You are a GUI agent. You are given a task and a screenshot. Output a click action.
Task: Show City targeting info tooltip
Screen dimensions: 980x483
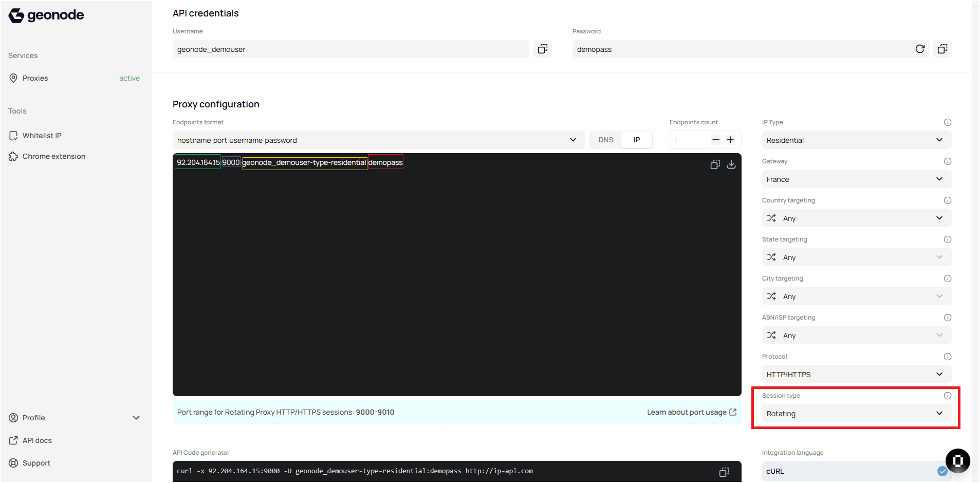point(948,278)
